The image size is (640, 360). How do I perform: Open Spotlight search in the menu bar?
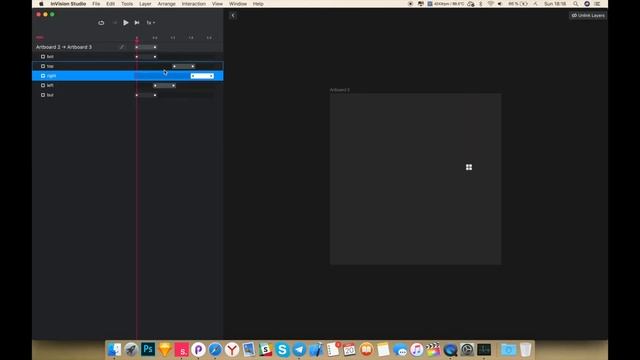pos(576,4)
